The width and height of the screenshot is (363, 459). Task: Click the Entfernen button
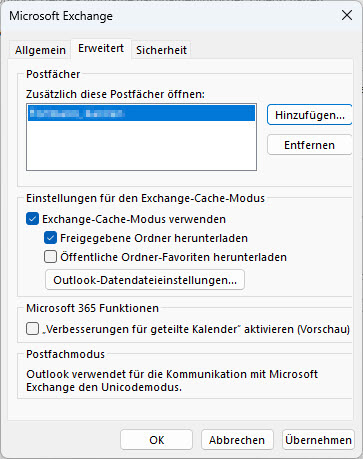click(x=310, y=145)
